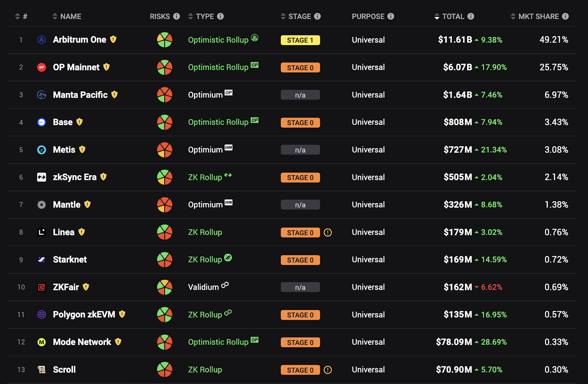The width and height of the screenshot is (588, 384).
Task: Click the Starknet logo icon
Action: coord(42,260)
